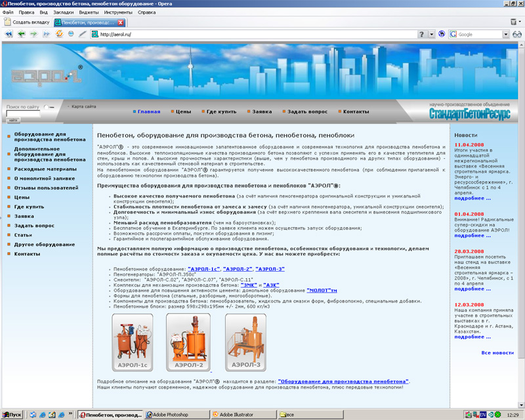This screenshot has height=420, width=525.
Task: Click the question mark security icon
Action: click(421, 34)
